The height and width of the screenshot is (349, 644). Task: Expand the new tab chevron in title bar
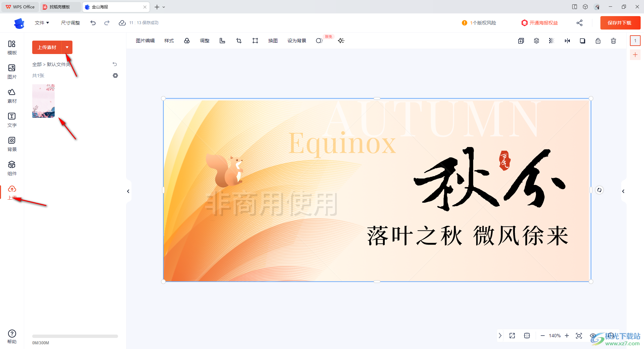[x=164, y=7]
